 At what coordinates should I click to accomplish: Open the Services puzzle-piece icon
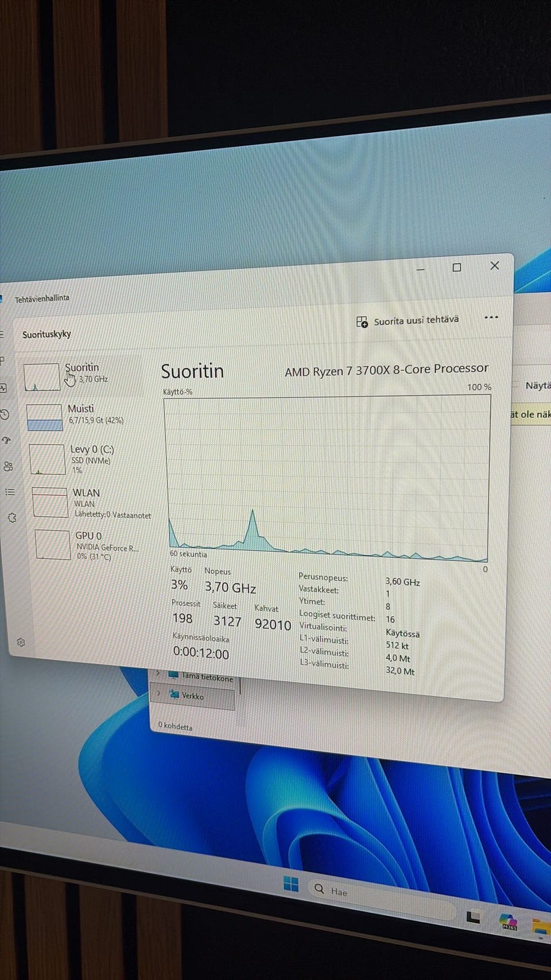12,518
